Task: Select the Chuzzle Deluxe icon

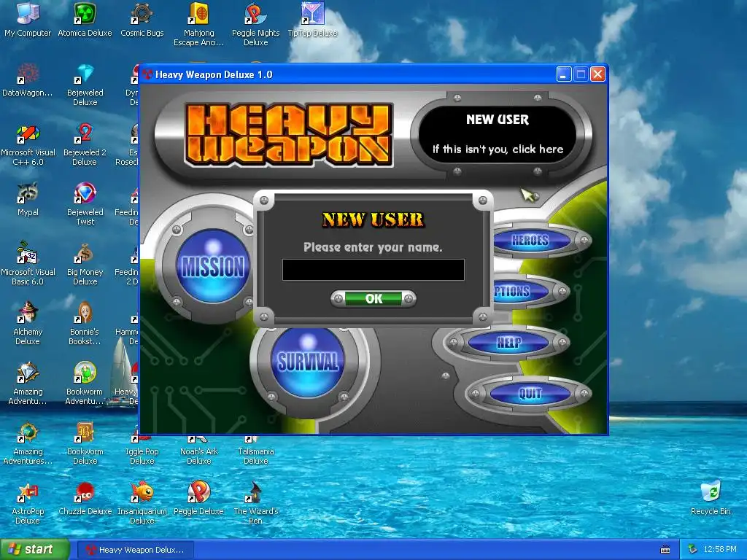Action: tap(85, 499)
